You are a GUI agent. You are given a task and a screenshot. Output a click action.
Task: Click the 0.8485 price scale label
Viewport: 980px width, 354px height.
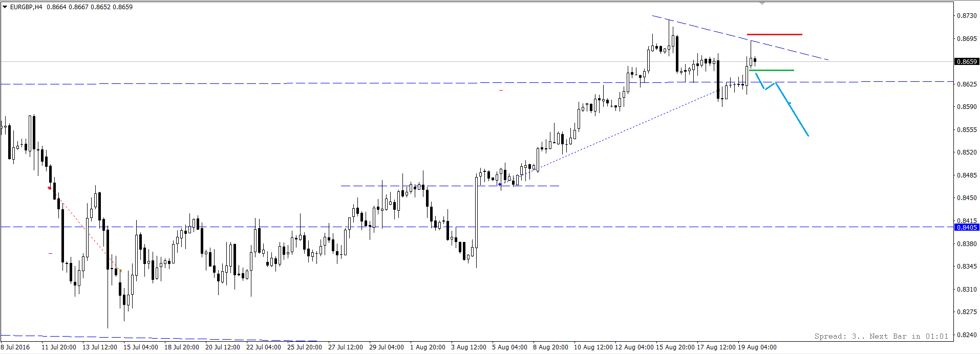point(967,175)
